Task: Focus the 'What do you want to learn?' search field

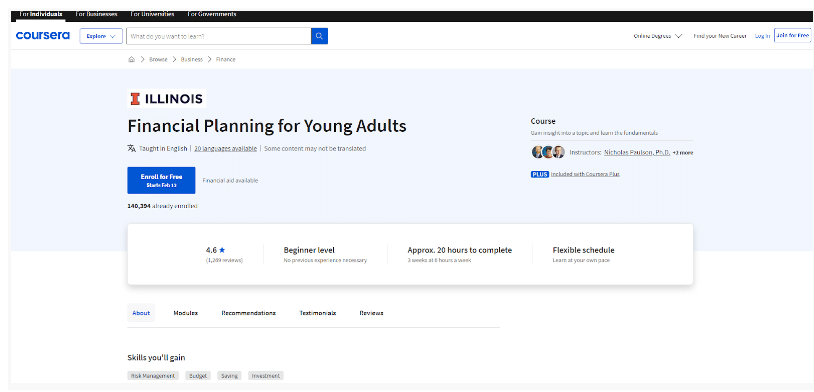Action: [x=219, y=36]
